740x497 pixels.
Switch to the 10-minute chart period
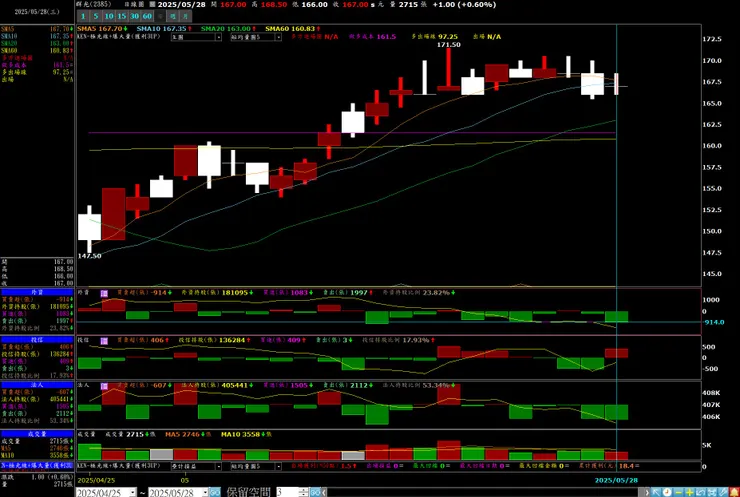pyautogui.click(x=109, y=16)
